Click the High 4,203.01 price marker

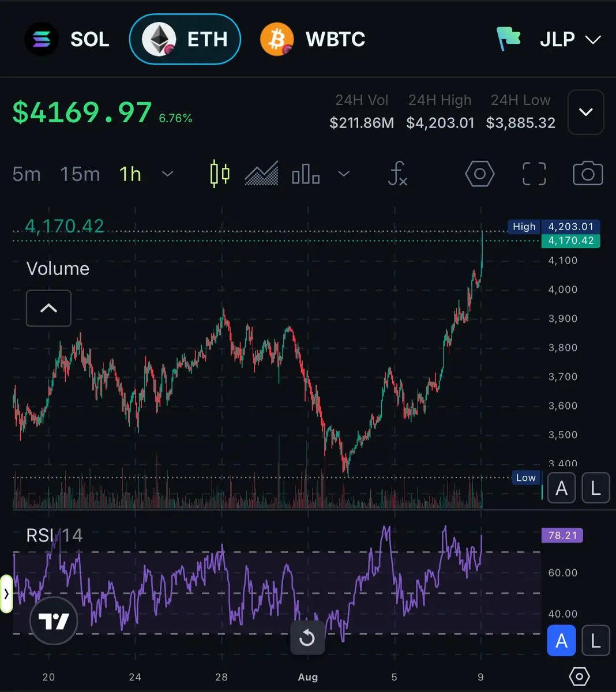tap(554, 227)
